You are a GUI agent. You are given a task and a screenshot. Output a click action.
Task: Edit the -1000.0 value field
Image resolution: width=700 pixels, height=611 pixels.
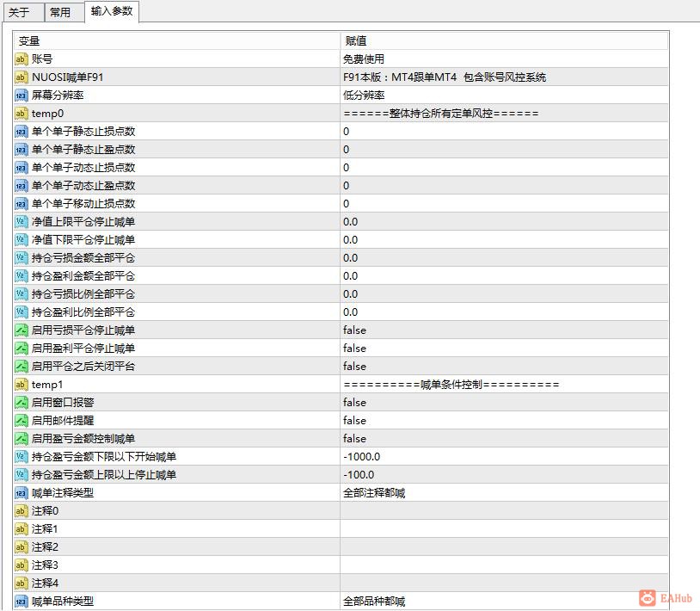point(504,456)
